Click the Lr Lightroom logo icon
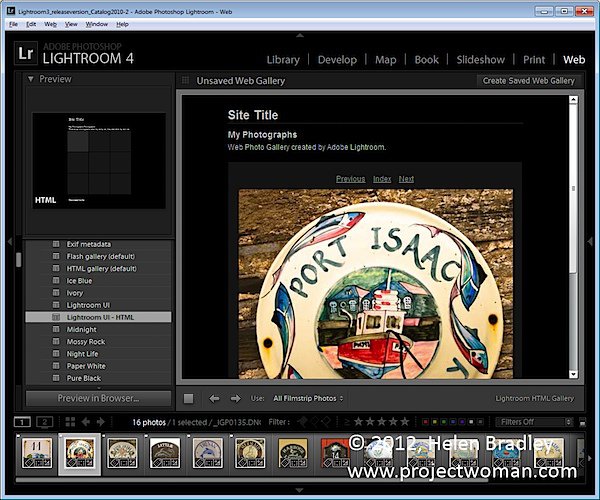The image size is (600, 500). click(26, 53)
